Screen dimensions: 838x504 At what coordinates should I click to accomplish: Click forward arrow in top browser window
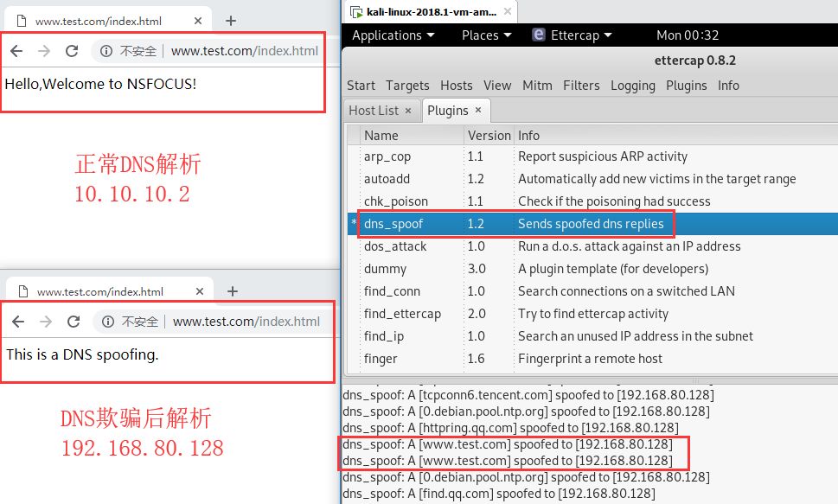click(x=44, y=51)
